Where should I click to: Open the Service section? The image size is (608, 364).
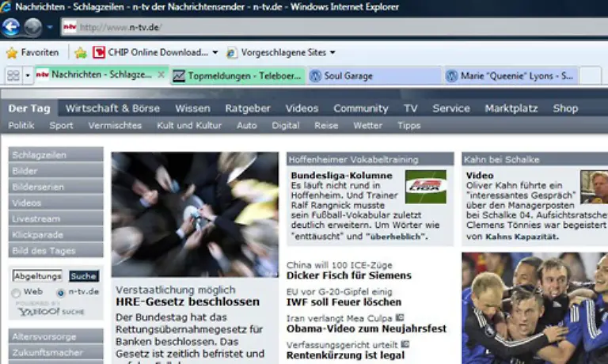pos(451,108)
